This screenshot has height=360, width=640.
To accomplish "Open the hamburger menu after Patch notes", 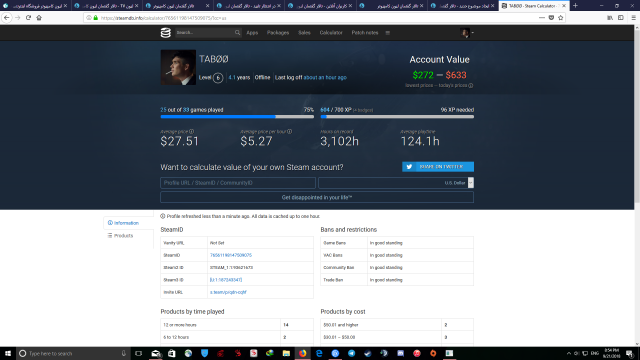I will coord(388,33).
